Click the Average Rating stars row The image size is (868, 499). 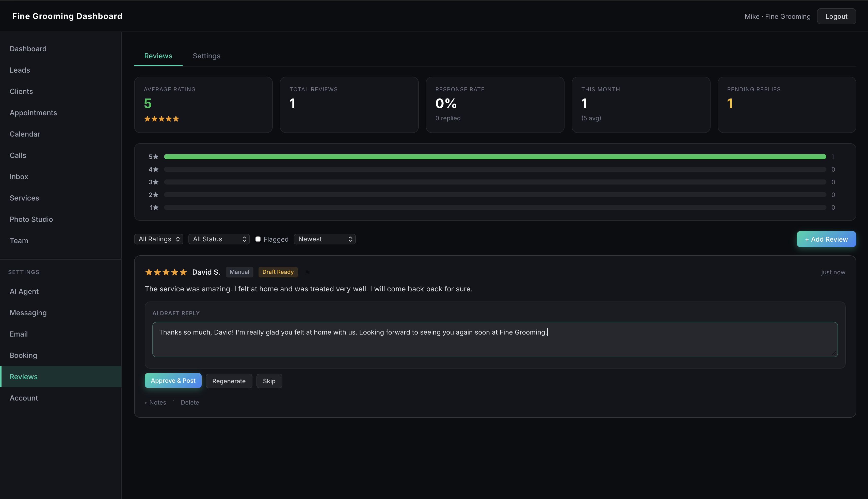click(x=162, y=119)
